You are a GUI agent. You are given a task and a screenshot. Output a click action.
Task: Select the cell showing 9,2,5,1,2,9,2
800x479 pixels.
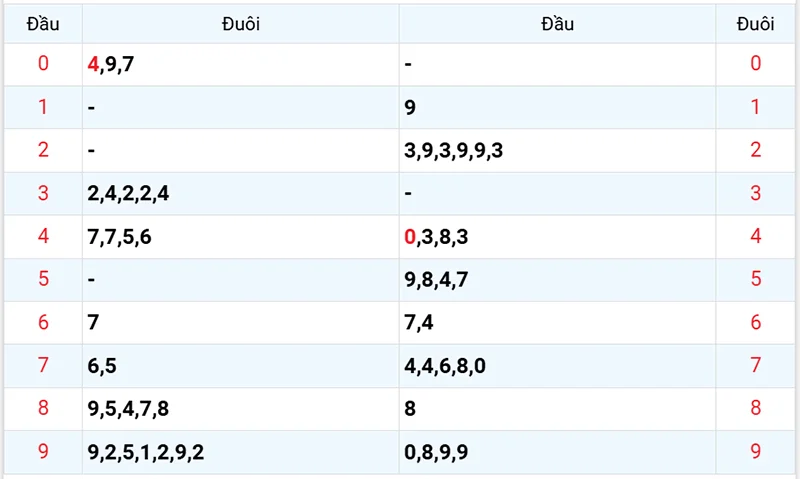tap(241, 452)
